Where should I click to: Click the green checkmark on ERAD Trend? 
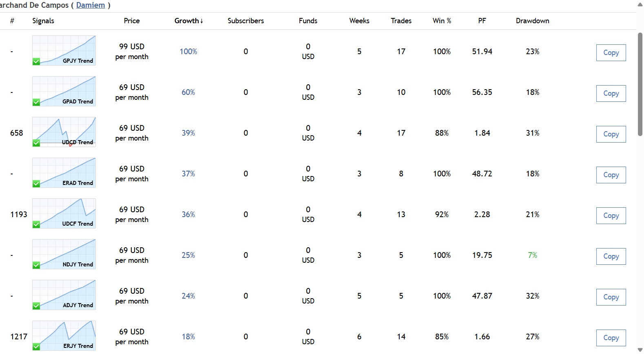(x=36, y=184)
